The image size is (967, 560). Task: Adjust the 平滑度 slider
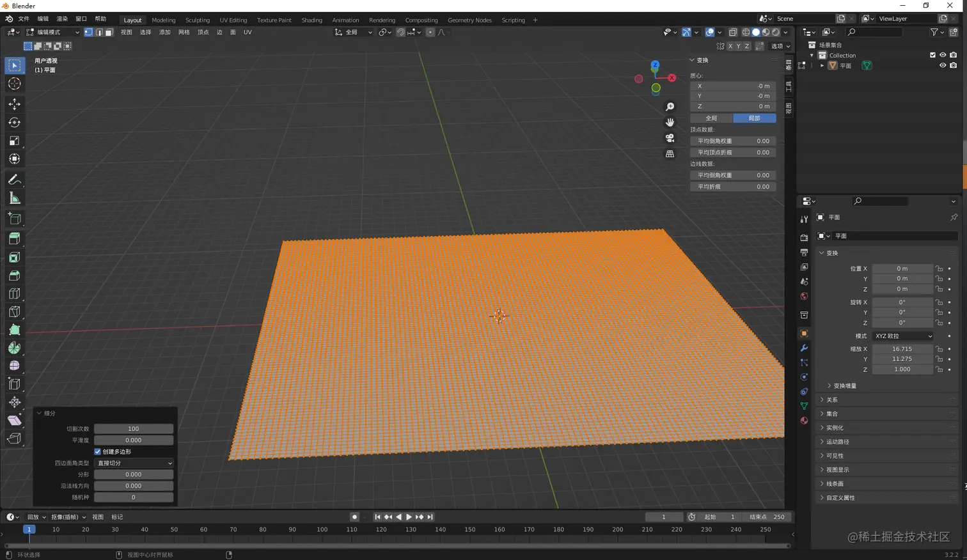(x=134, y=440)
